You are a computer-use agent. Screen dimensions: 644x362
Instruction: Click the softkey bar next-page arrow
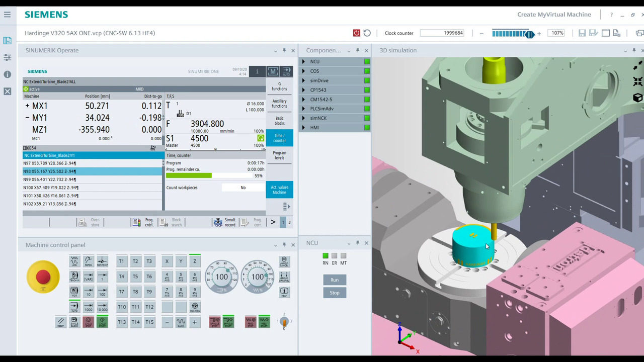(x=273, y=222)
